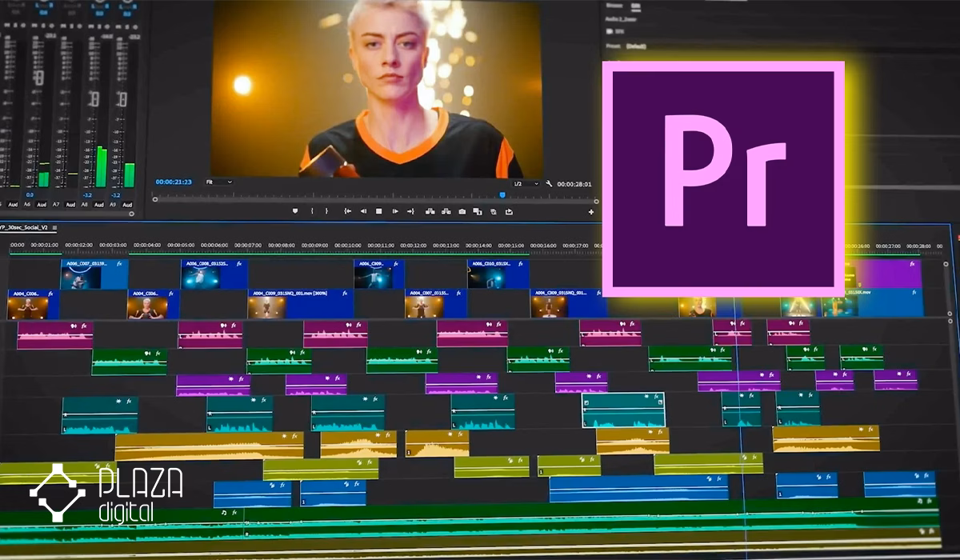Click the Comparison View icon
This screenshot has height=560, width=960.
pyautogui.click(x=478, y=211)
